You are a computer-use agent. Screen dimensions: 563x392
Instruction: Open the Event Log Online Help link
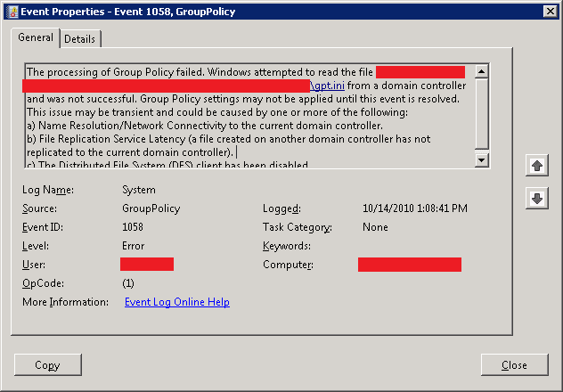[x=177, y=302]
